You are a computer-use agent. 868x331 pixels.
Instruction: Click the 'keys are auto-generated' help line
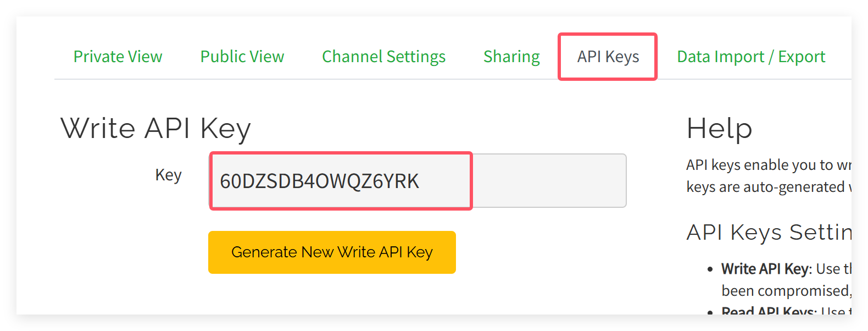(769, 187)
